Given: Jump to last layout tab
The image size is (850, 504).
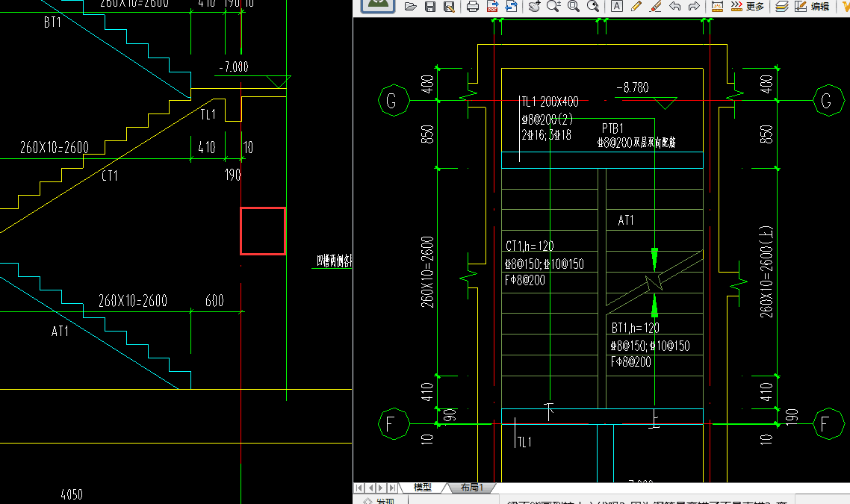Looking at the screenshot, I should pyautogui.click(x=392, y=488).
